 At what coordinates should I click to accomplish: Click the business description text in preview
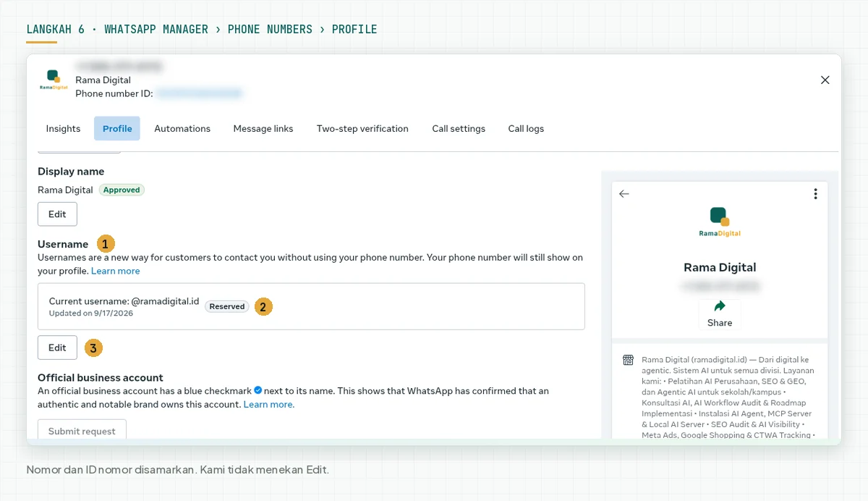tap(728, 397)
